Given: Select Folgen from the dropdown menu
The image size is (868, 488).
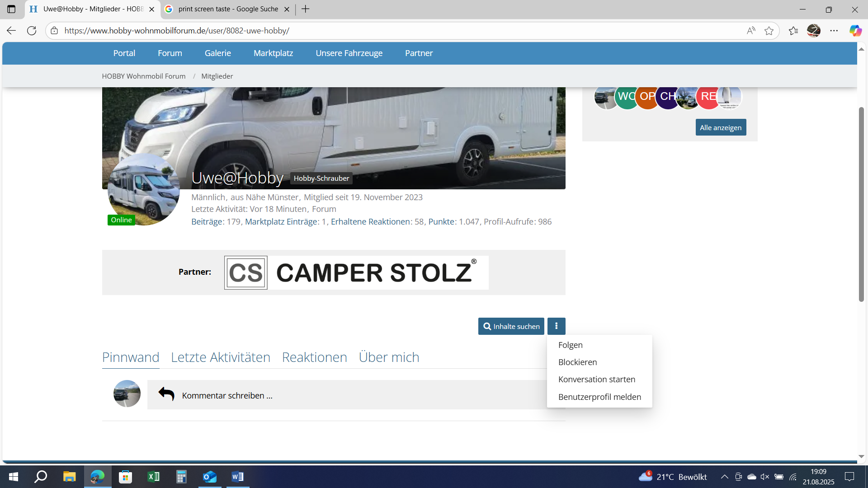Looking at the screenshot, I should [570, 345].
